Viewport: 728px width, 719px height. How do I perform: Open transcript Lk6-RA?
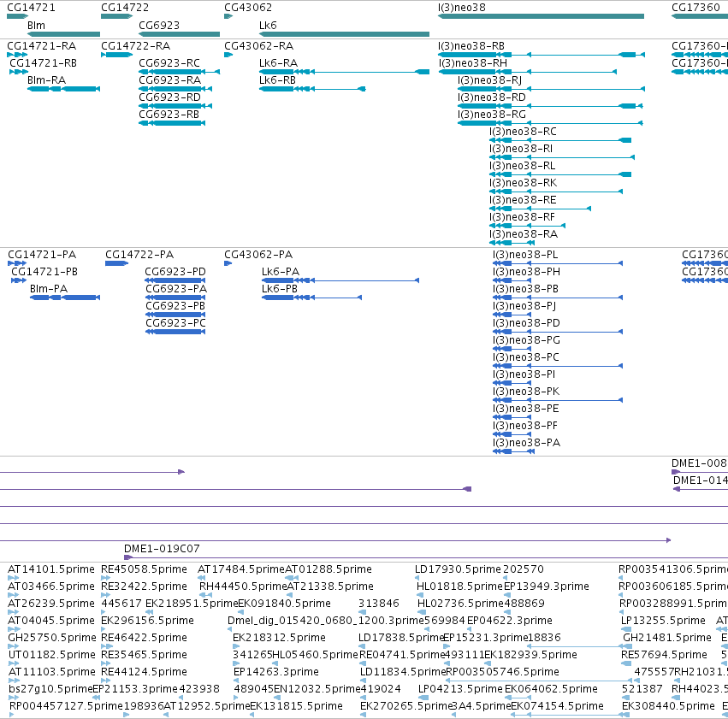(x=278, y=63)
